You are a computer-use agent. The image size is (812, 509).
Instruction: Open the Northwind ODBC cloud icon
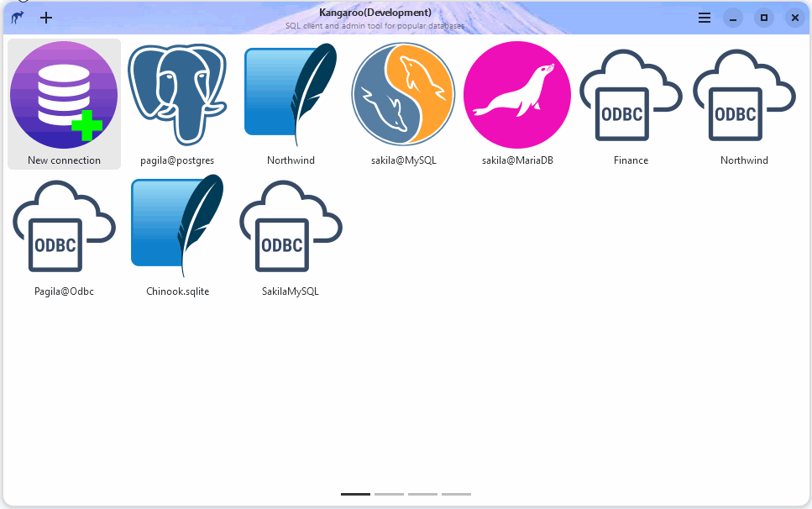click(x=744, y=95)
